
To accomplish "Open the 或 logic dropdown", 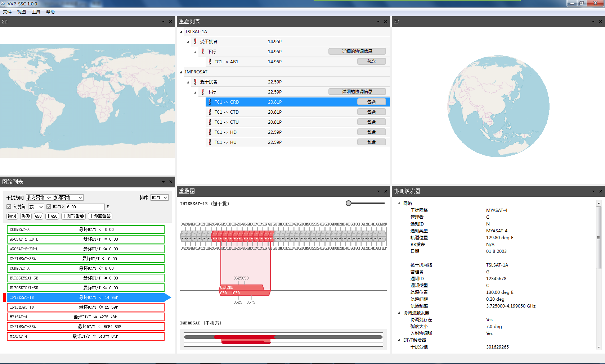I will click(36, 207).
